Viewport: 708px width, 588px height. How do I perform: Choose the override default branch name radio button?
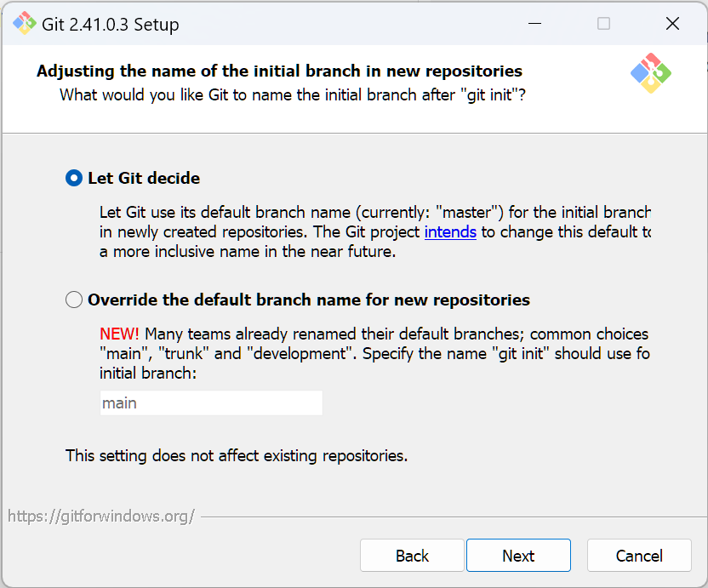click(75, 300)
